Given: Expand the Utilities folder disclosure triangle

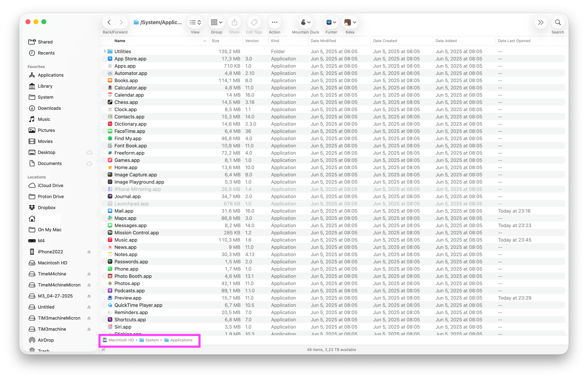Looking at the screenshot, I should pyautogui.click(x=105, y=51).
